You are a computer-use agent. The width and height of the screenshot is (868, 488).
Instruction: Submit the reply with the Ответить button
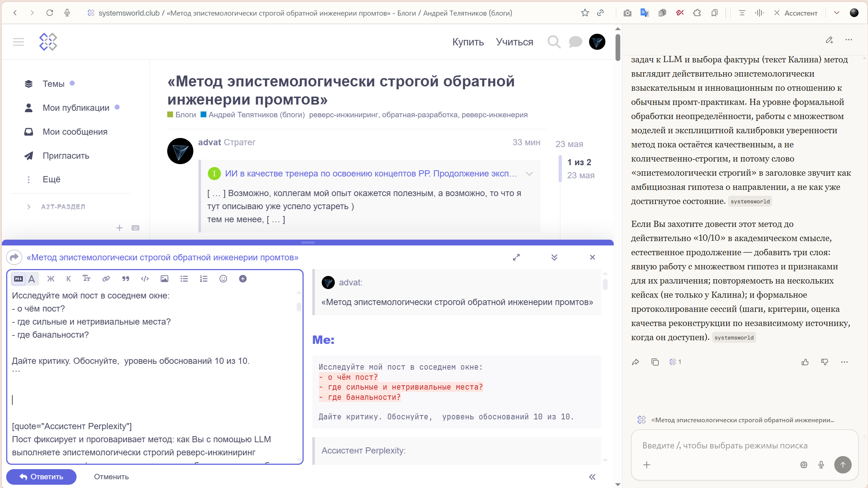[x=41, y=477]
